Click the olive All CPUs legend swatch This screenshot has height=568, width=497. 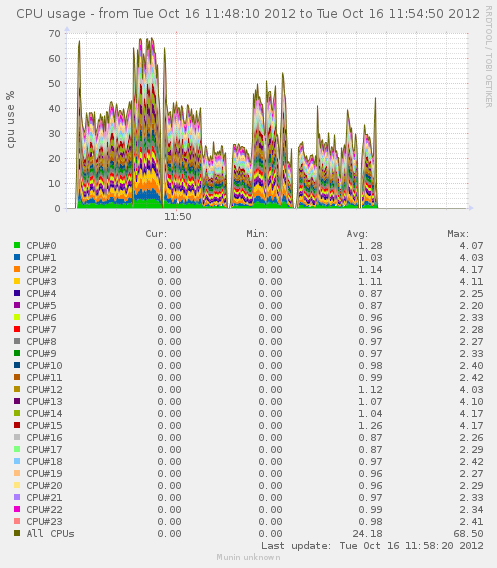pos(17,533)
